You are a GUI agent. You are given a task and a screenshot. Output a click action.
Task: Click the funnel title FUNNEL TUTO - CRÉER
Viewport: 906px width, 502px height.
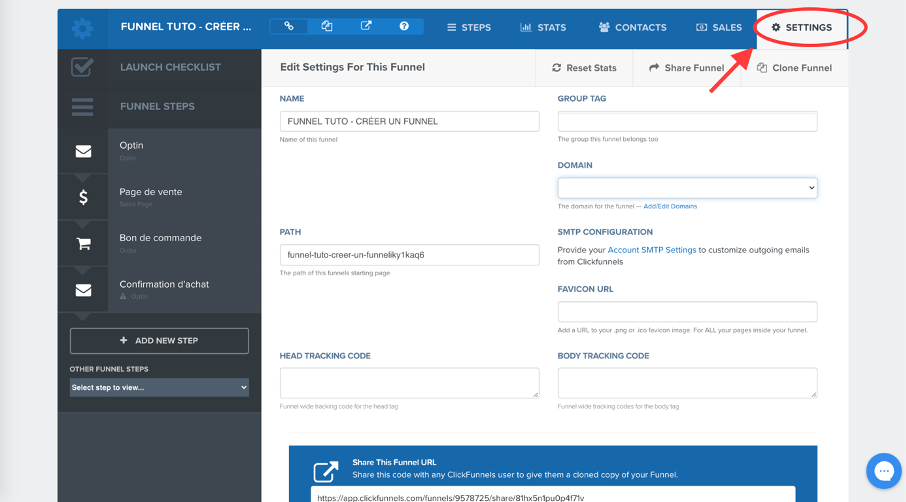(x=186, y=27)
